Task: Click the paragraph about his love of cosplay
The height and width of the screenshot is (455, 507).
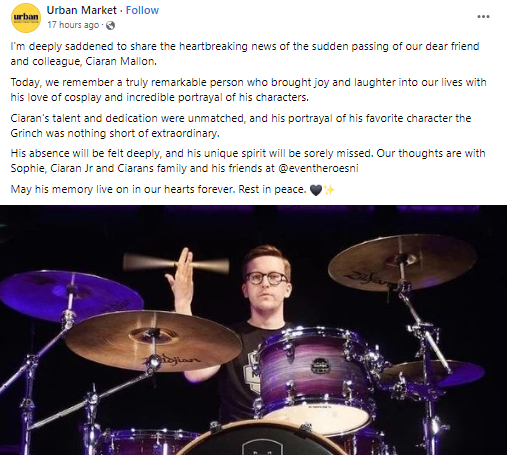Action: 248,90
